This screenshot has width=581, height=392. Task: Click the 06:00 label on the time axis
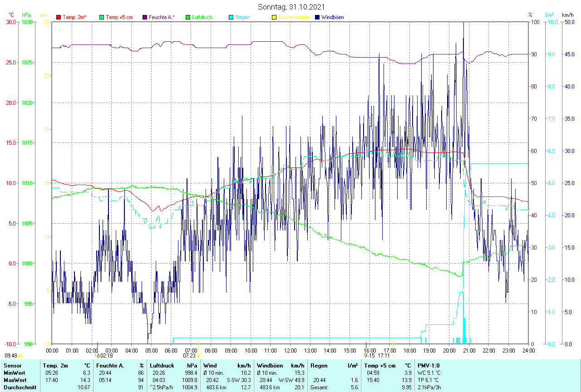[x=171, y=350]
